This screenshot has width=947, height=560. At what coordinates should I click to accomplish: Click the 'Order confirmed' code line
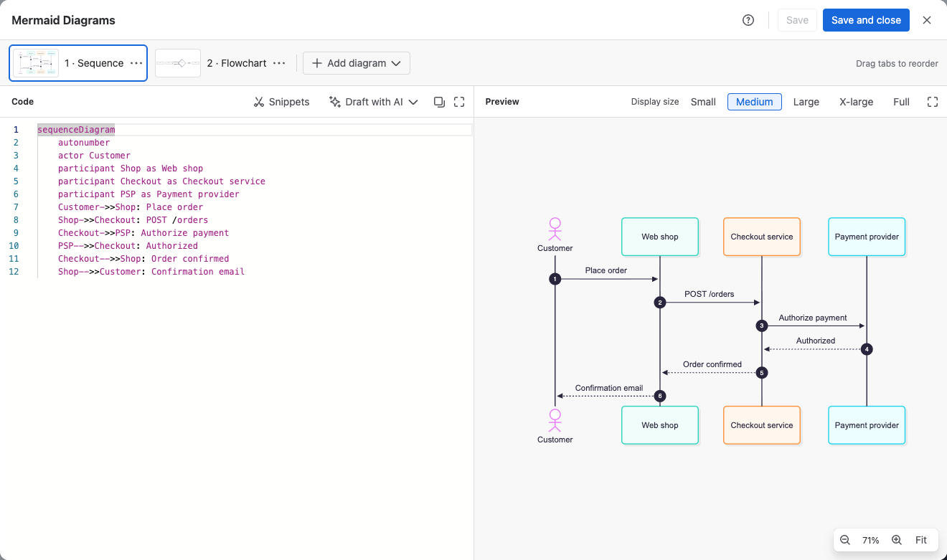pos(143,259)
